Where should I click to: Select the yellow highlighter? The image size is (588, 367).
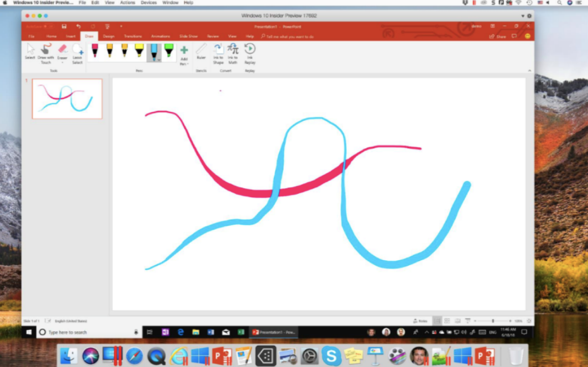pyautogui.click(x=139, y=51)
